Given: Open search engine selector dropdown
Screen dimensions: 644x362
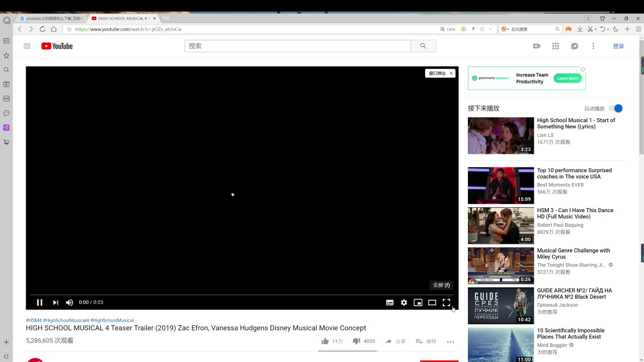Looking at the screenshot, I should tap(505, 29).
